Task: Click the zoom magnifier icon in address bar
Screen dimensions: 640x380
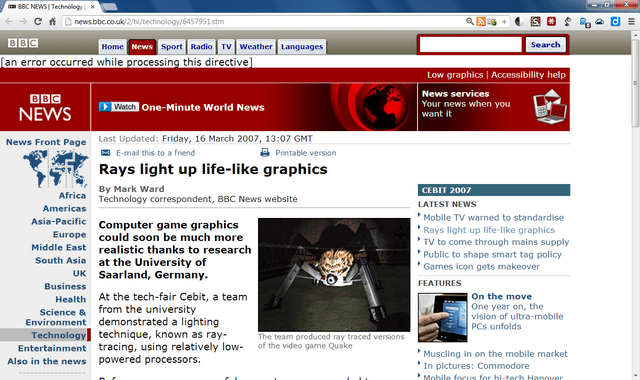Action: click(470, 21)
